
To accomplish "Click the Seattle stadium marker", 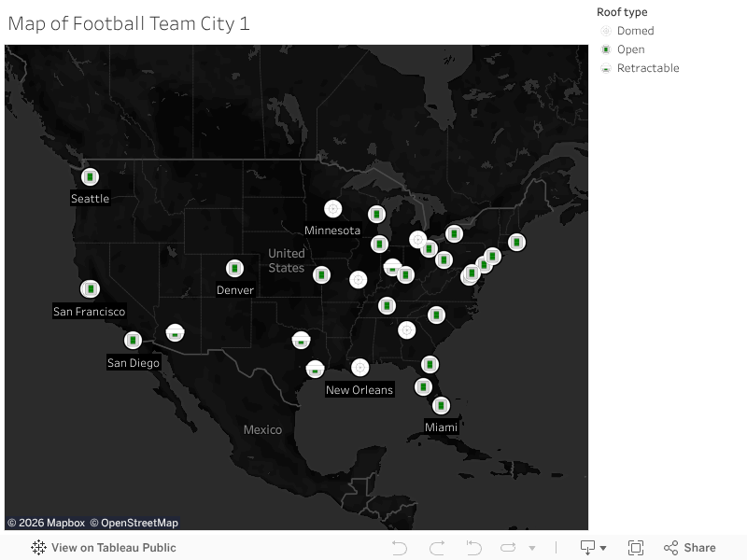I will [x=91, y=176].
